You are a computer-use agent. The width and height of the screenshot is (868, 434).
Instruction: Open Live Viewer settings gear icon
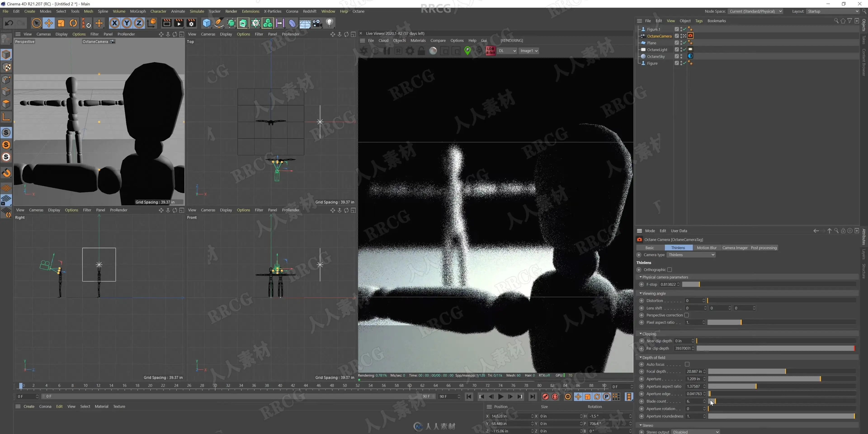click(x=410, y=51)
